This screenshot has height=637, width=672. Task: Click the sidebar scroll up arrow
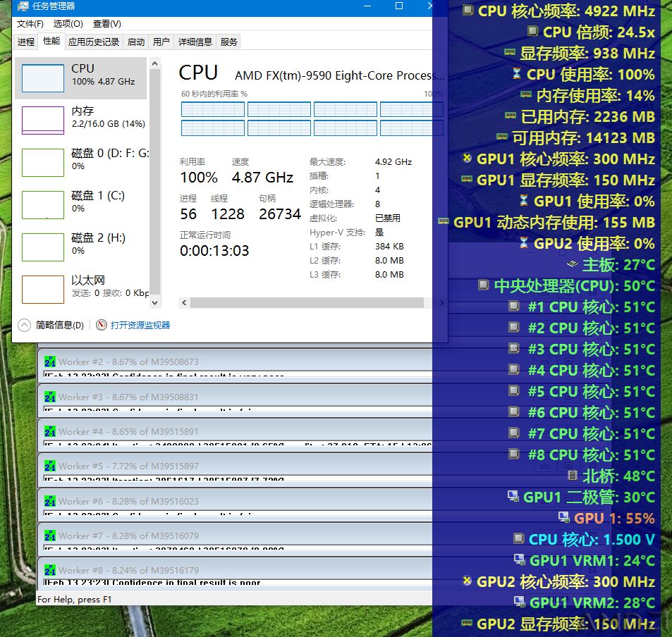point(154,64)
